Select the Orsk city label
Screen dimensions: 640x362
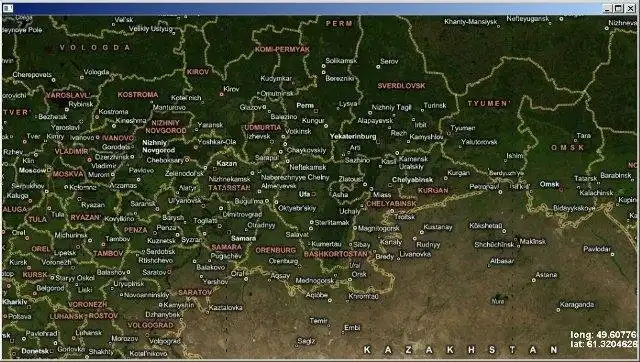359,274
